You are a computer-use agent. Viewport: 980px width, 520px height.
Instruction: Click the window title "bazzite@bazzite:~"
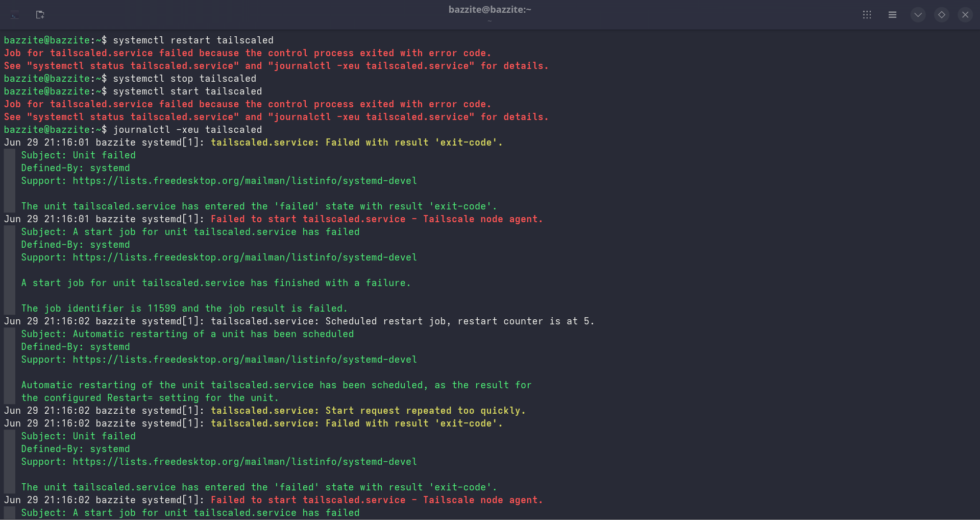click(489, 10)
